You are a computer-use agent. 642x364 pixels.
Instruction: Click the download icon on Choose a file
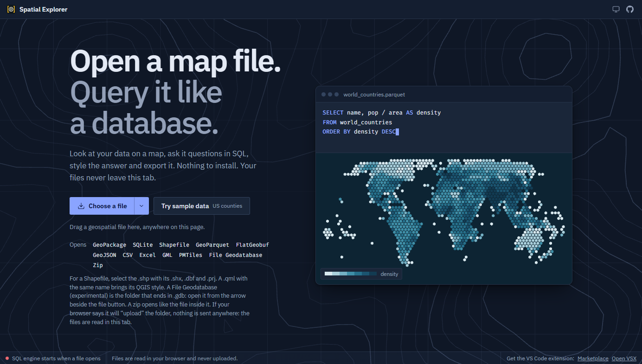click(x=81, y=206)
